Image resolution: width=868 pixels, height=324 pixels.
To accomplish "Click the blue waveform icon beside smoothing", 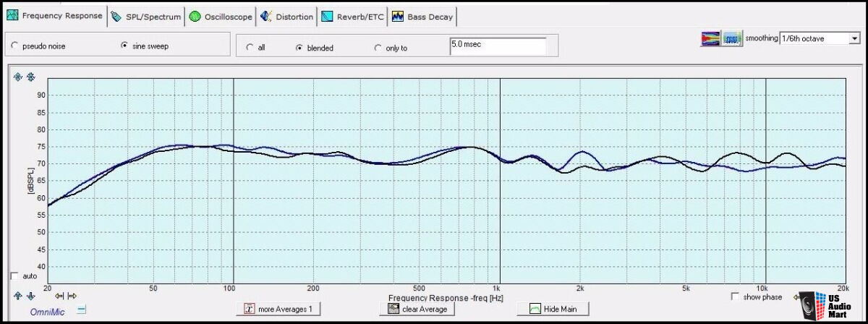I will [733, 38].
